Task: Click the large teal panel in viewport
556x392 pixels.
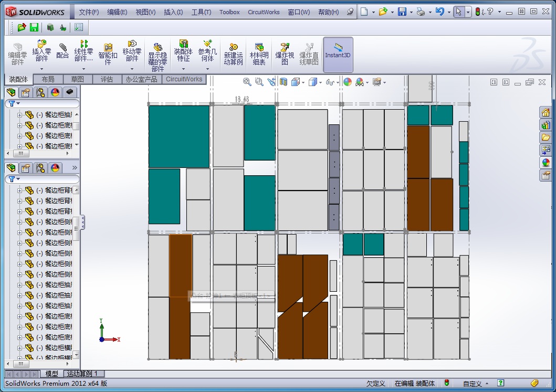Action: point(179,136)
